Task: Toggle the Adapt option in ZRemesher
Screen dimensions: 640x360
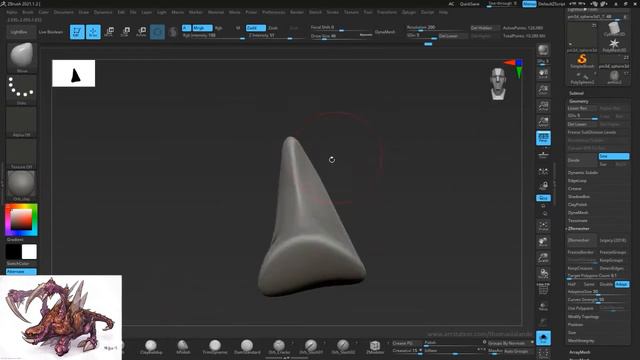Action: 622,284
